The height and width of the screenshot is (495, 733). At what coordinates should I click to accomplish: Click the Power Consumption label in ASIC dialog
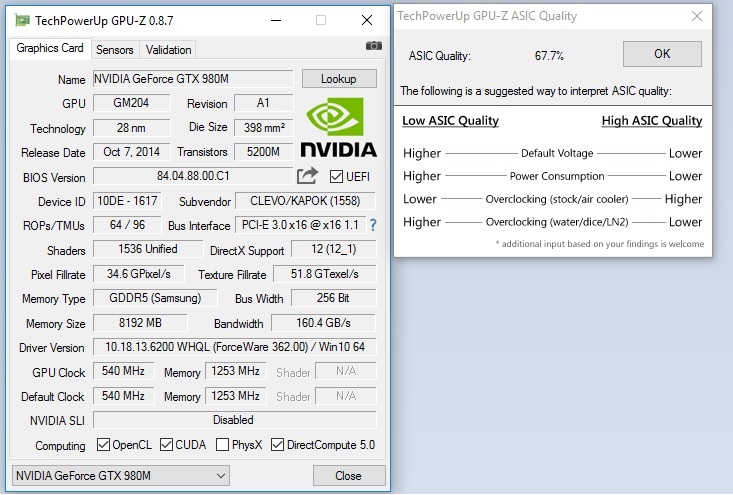pyautogui.click(x=557, y=176)
